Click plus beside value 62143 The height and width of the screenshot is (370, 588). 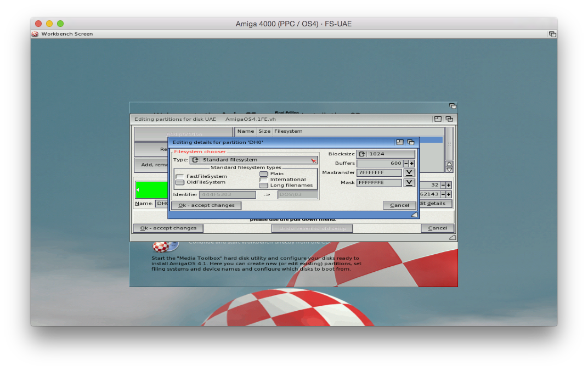(x=449, y=194)
